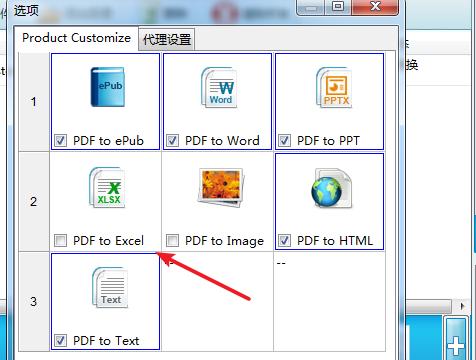This screenshot has height=360, width=476.
Task: Uncheck the PDF to ePub checkbox
Action: click(60, 140)
